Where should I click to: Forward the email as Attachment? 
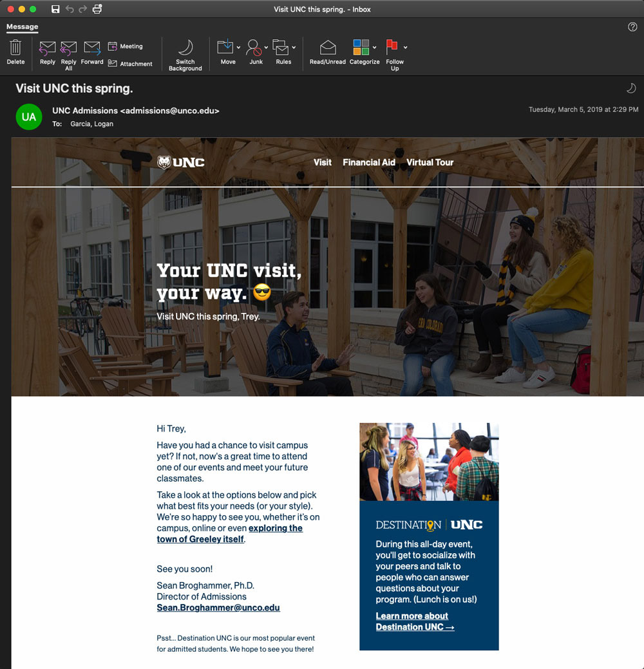[130, 64]
